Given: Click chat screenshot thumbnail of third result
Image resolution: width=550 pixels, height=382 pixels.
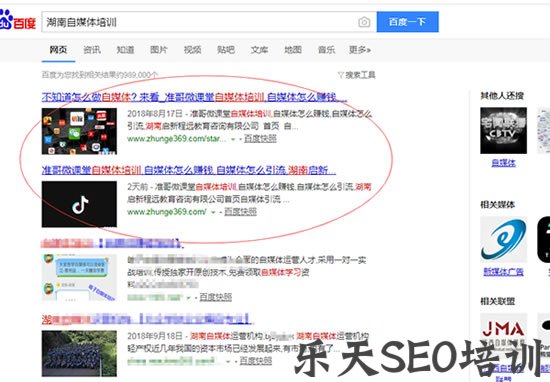Looking at the screenshot, I should (79, 277).
